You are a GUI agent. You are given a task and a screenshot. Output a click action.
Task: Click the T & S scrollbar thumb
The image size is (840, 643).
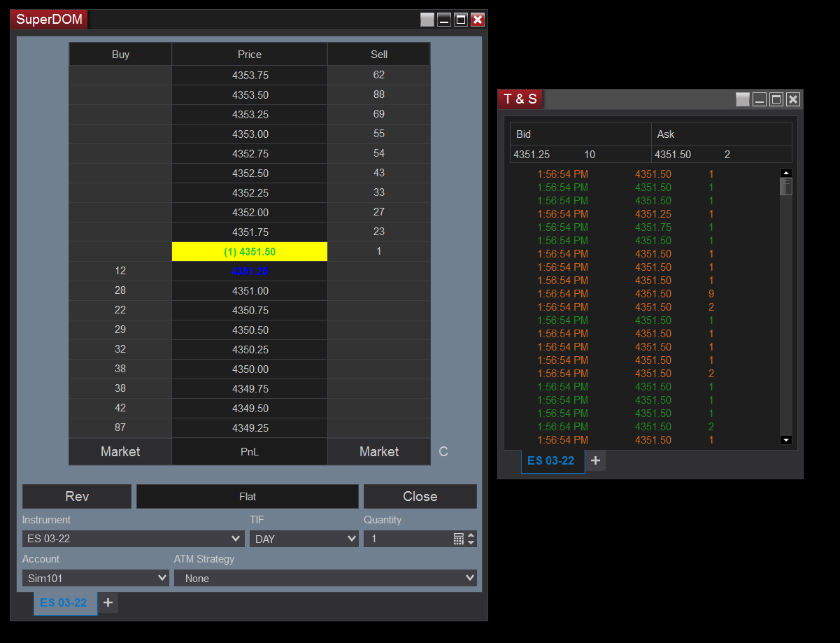coord(786,186)
